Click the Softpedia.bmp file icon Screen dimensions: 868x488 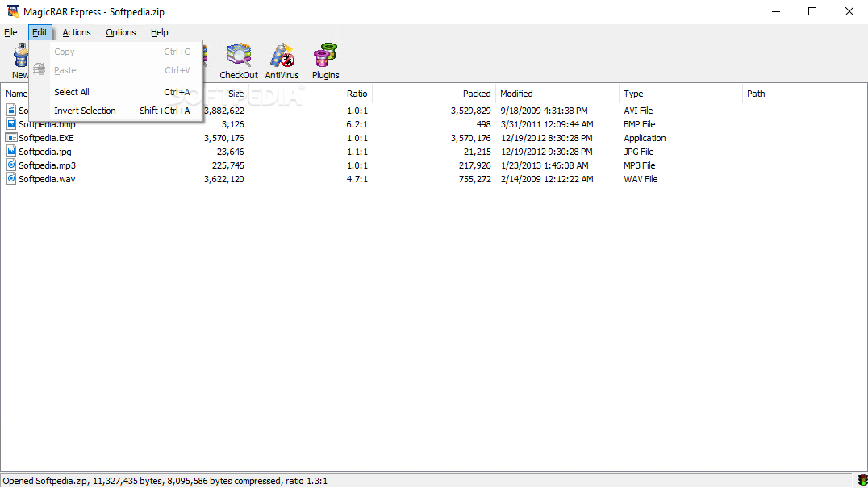pyautogui.click(x=11, y=124)
